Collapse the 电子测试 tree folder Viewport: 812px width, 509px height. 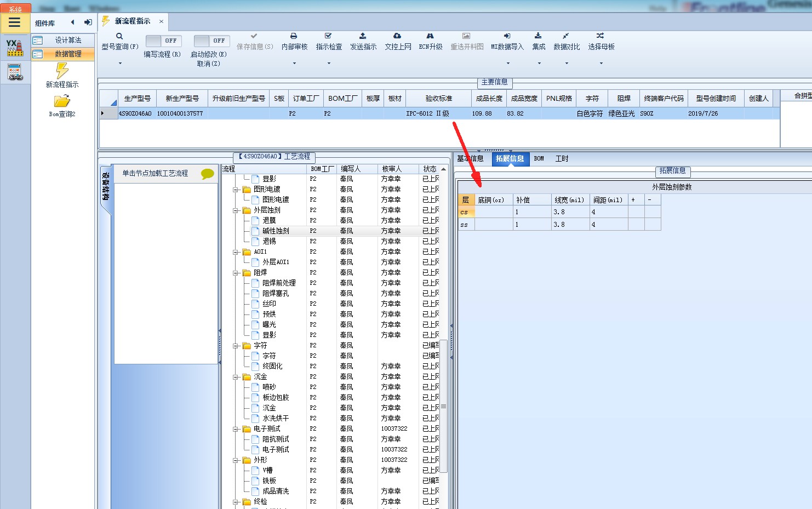(x=236, y=429)
